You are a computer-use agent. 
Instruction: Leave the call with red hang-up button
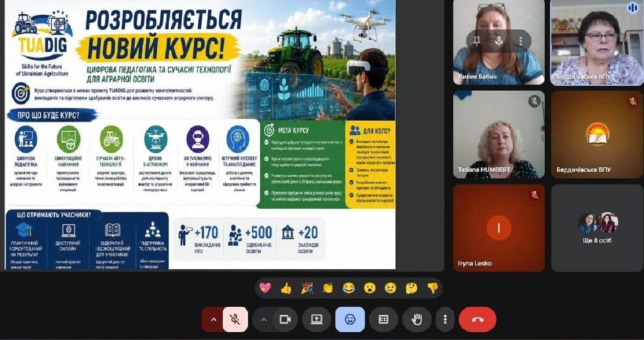(x=477, y=319)
